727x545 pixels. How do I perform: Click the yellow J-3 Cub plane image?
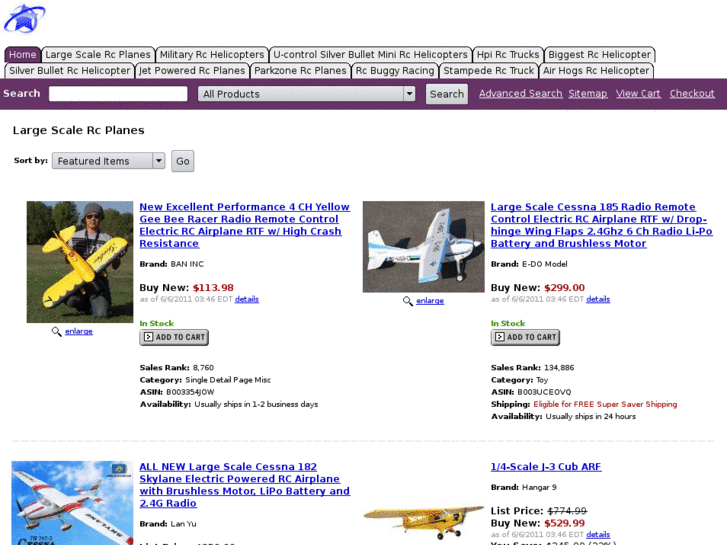423,520
